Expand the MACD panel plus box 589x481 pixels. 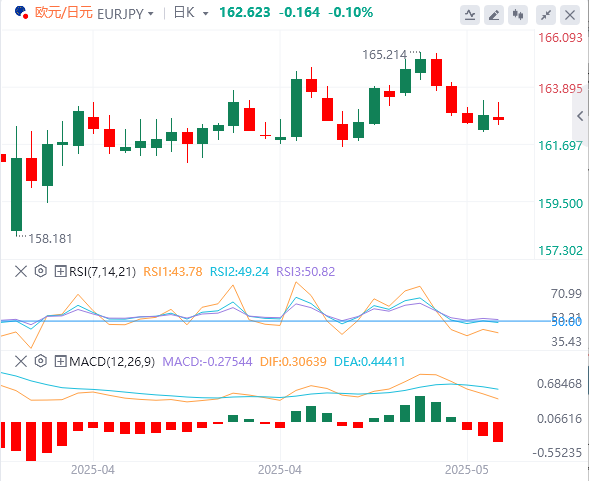coord(60,361)
